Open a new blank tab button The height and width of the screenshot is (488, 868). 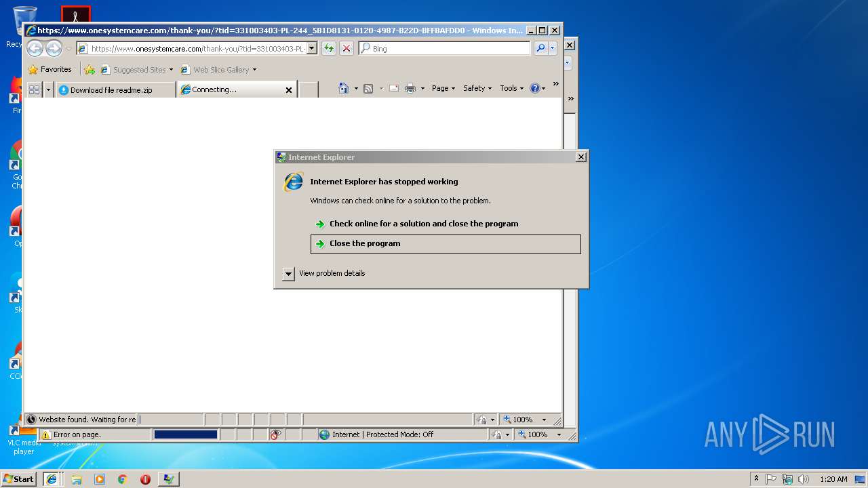click(309, 89)
